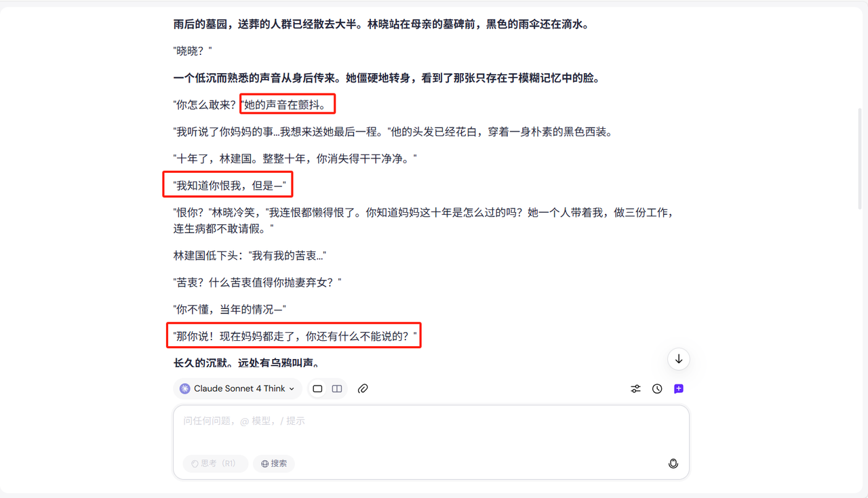Click the line 我知道你恨我，但是

230,185
